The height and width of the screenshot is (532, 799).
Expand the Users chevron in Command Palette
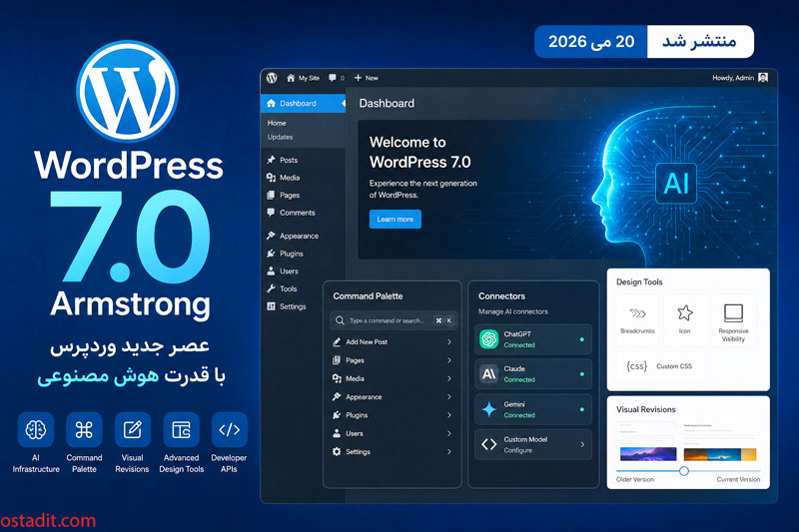(448, 433)
